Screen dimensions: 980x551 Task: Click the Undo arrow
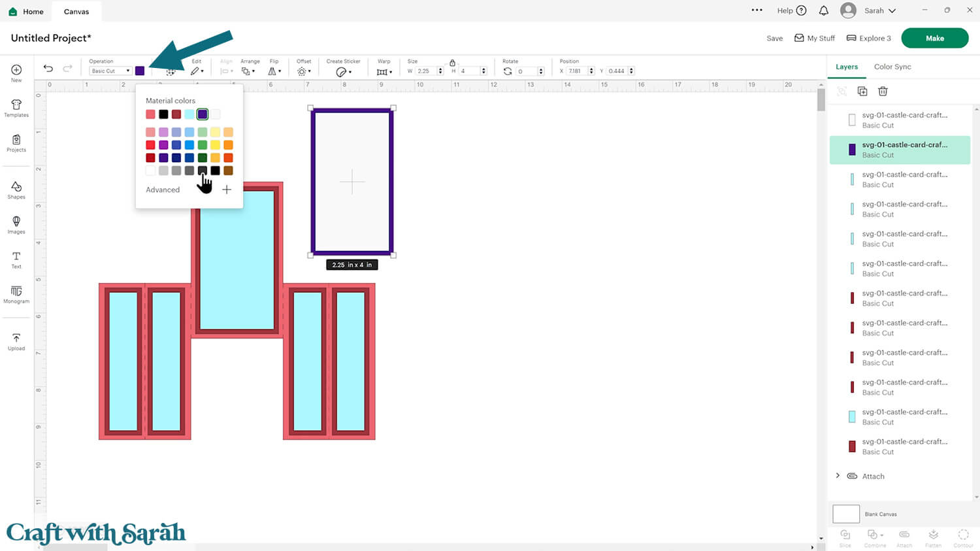[x=48, y=69]
